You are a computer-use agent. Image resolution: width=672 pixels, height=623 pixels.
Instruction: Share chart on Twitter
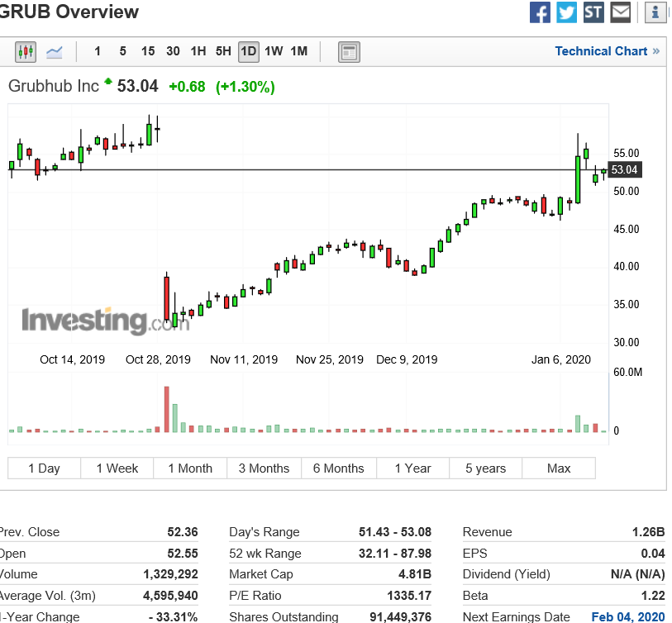[566, 12]
